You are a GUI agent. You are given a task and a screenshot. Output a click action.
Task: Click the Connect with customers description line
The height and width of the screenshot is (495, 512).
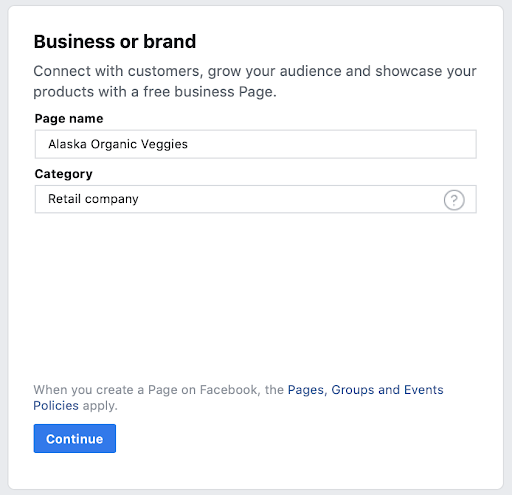[x=255, y=71]
